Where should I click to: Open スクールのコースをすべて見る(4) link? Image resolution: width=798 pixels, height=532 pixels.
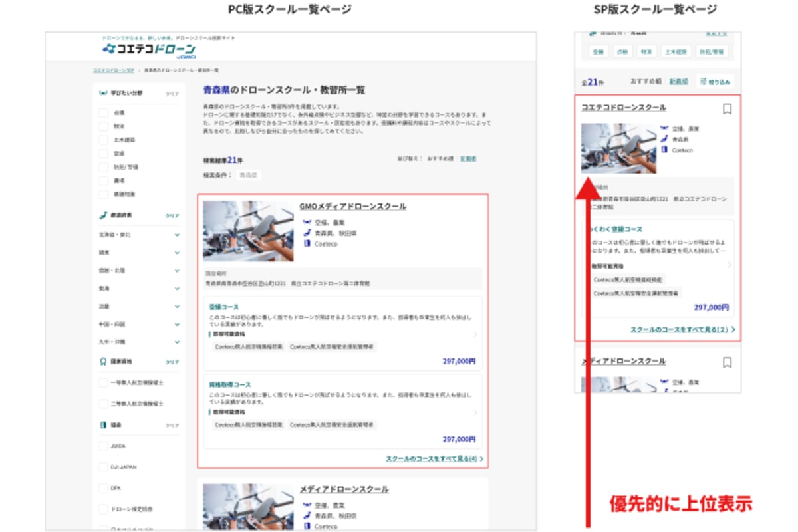click(433, 457)
